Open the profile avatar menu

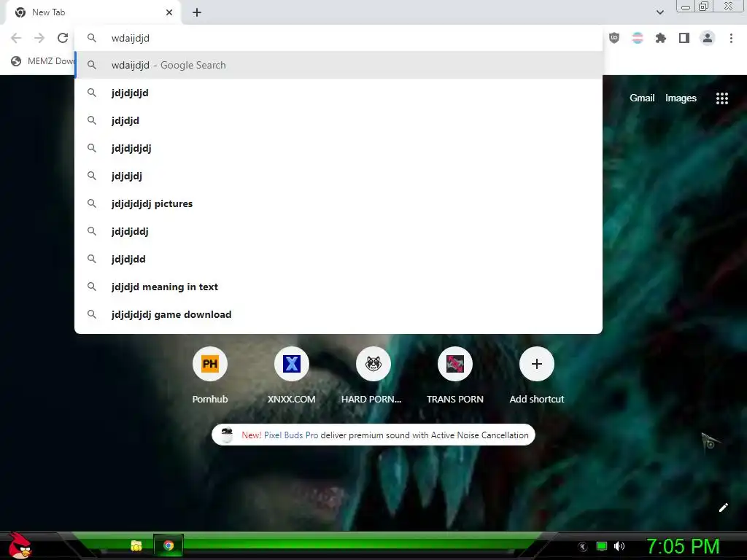[x=708, y=38]
